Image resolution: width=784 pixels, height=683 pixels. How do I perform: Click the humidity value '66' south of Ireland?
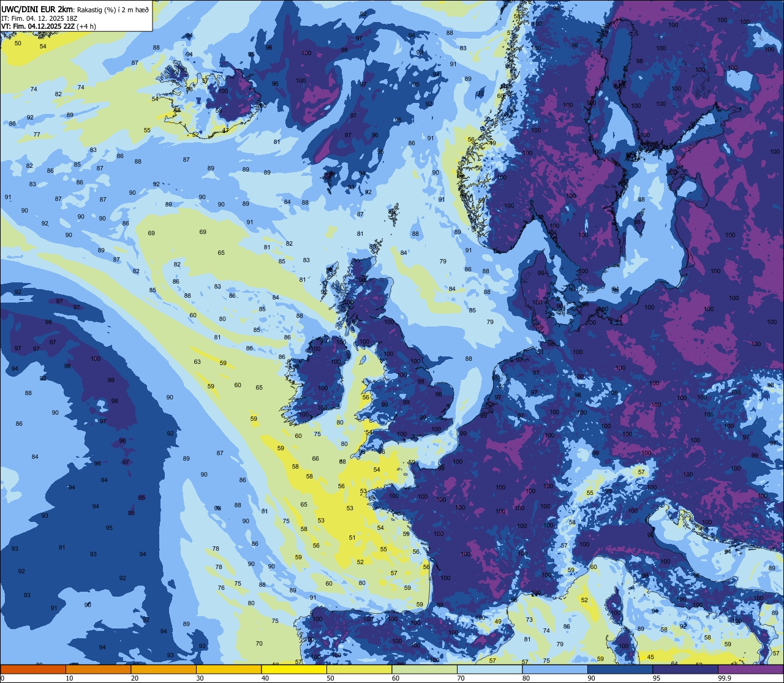coord(315,458)
